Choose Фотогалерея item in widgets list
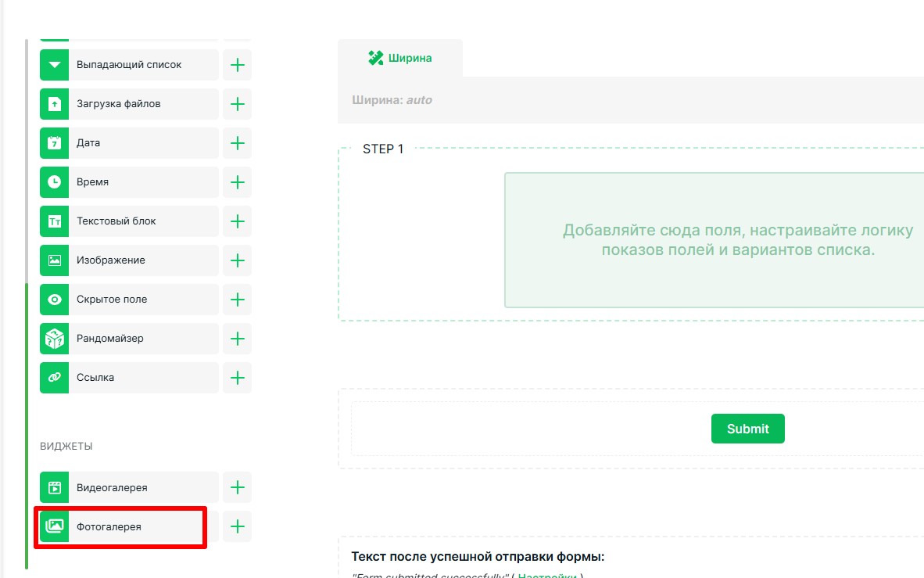This screenshot has width=924, height=578. (129, 527)
